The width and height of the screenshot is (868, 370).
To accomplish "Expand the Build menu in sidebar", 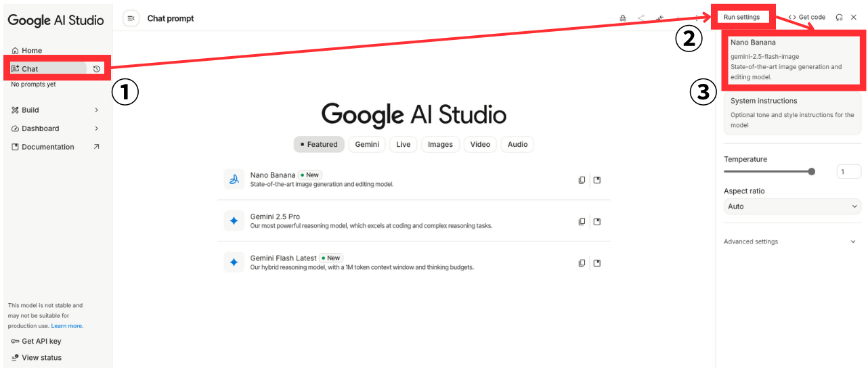I will 56,110.
